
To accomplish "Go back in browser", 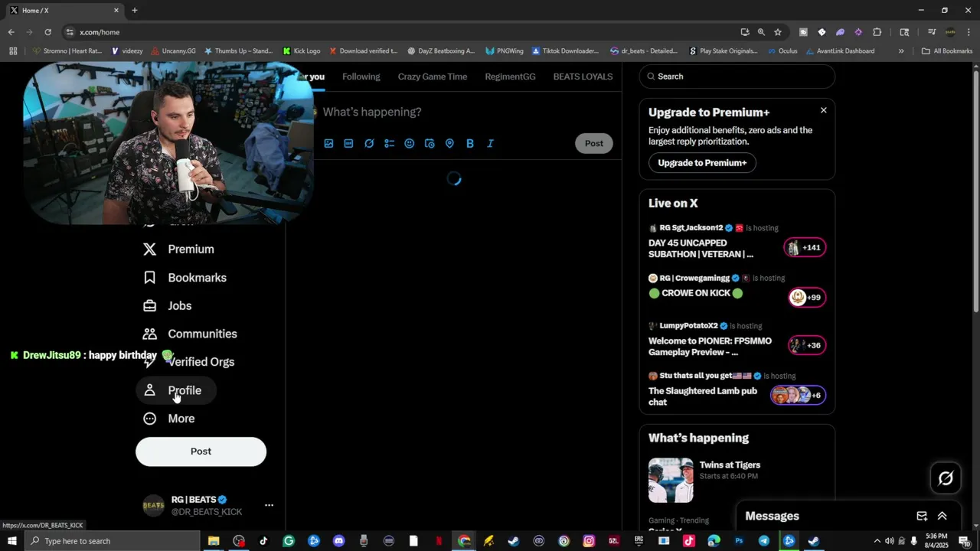I will (x=11, y=32).
